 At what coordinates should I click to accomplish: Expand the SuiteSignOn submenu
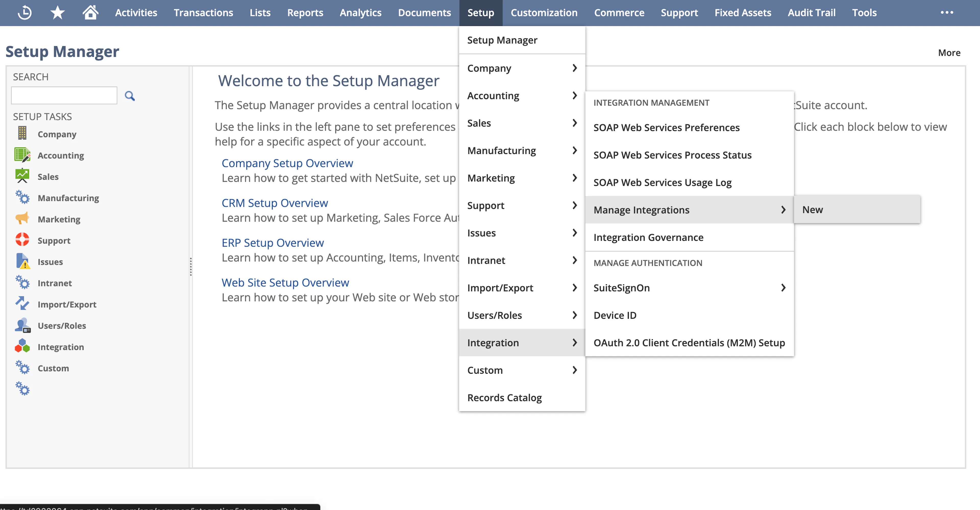[689, 288]
